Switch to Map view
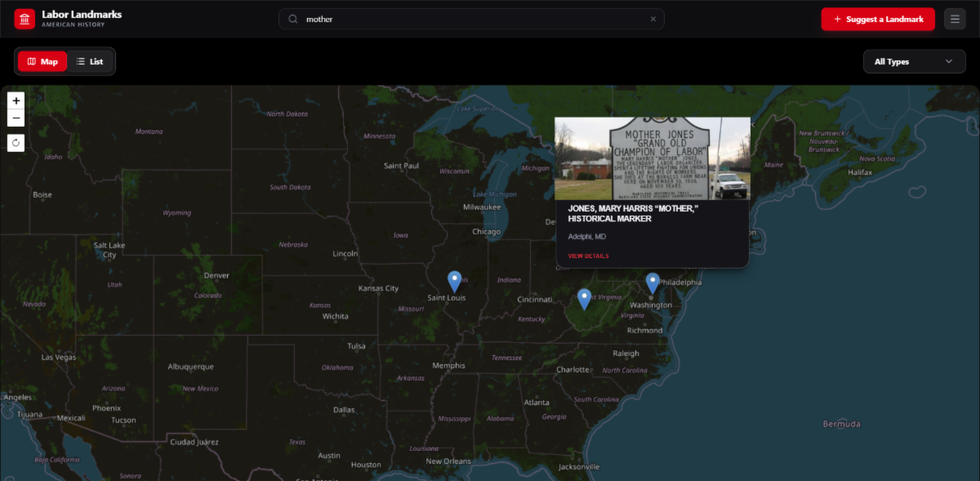 (42, 61)
